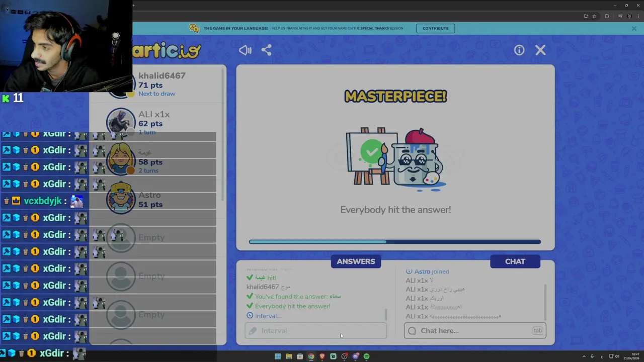Click the Chrome icon in the taskbar
This screenshot has width=644, height=362.
tap(311, 356)
